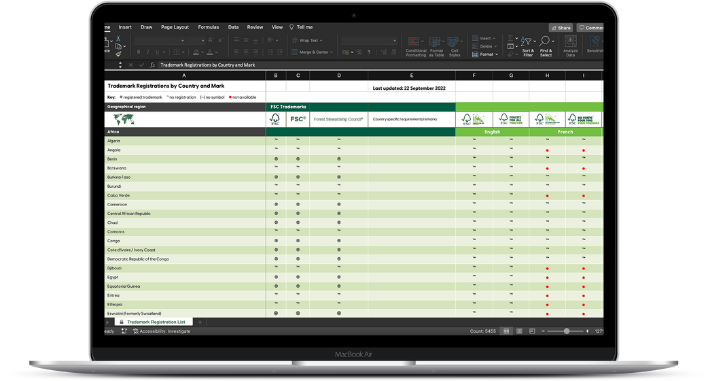The height and width of the screenshot is (381, 709).
Task: Align text to top
Action: pos(236,41)
